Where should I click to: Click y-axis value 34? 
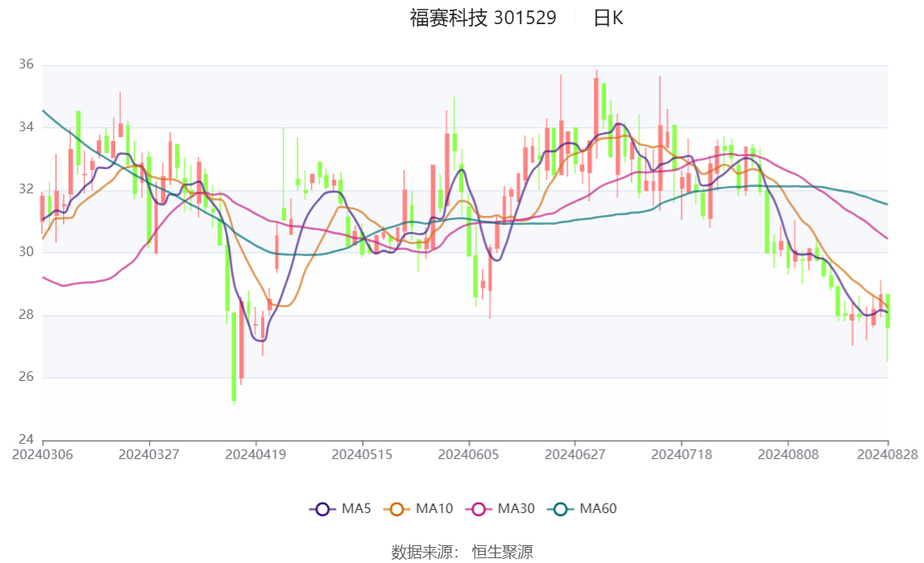[x=26, y=127]
